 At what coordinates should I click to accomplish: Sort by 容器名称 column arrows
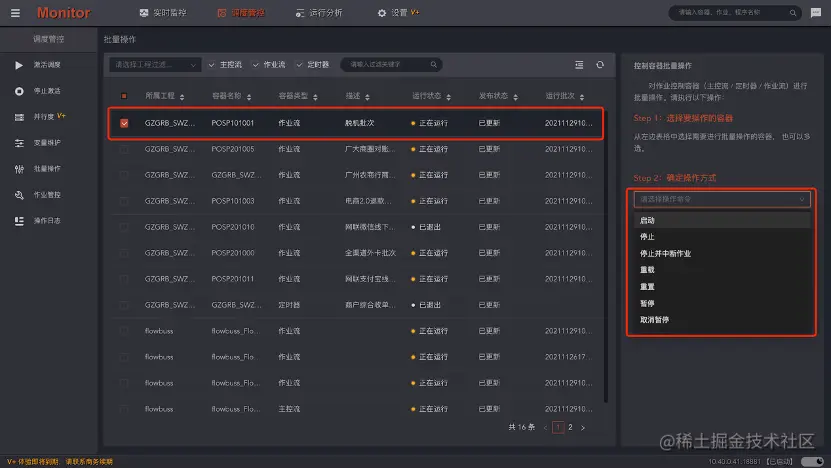coord(249,97)
